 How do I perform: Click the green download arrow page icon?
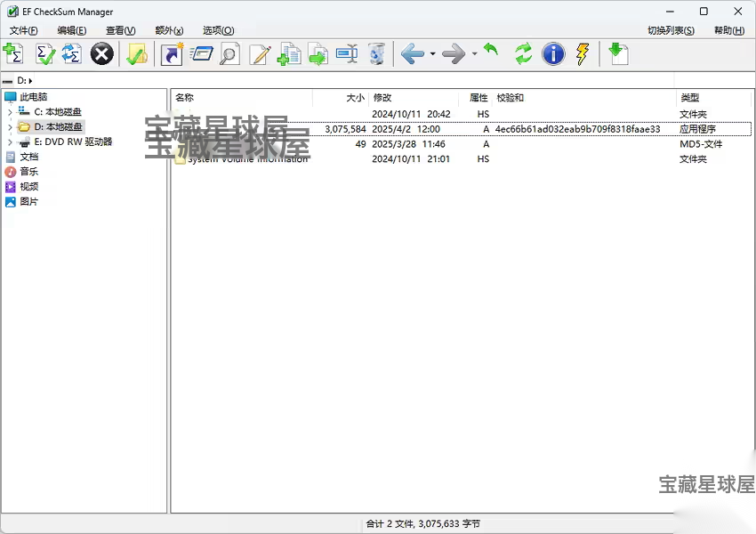coord(619,53)
